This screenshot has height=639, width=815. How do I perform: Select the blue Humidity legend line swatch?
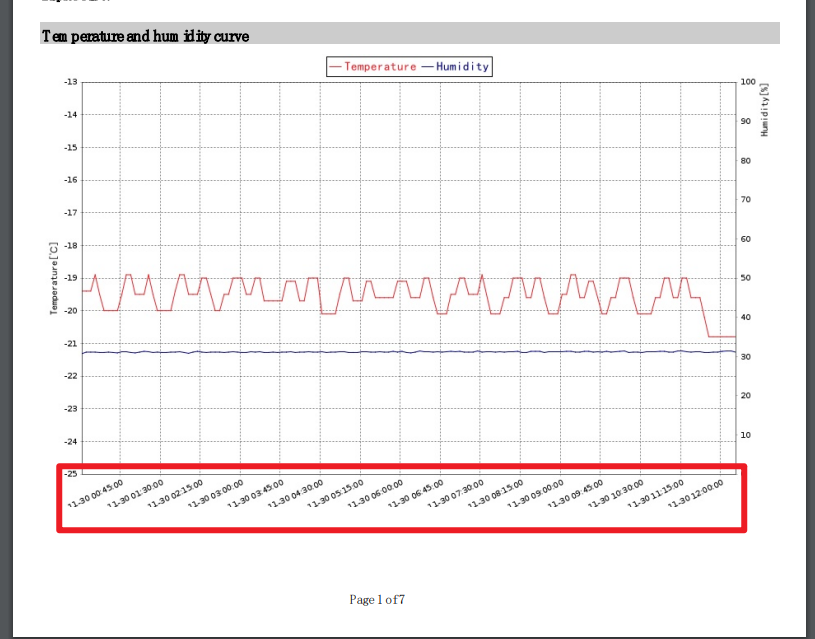point(427,67)
